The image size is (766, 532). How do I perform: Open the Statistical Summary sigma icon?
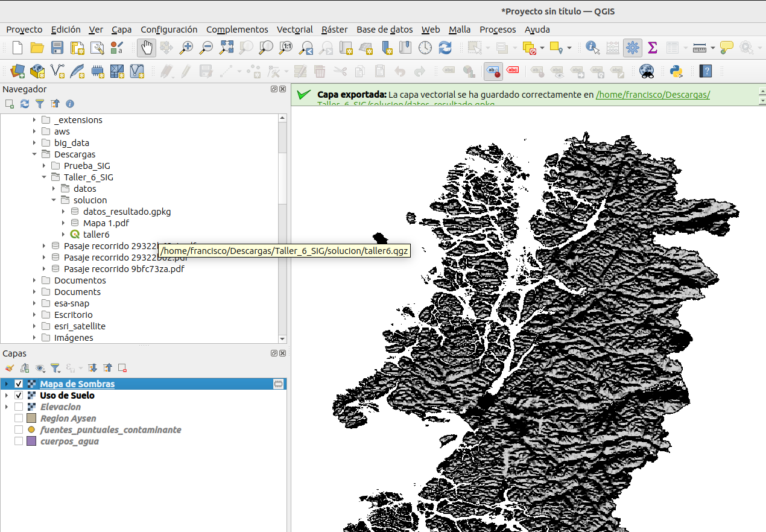point(652,48)
